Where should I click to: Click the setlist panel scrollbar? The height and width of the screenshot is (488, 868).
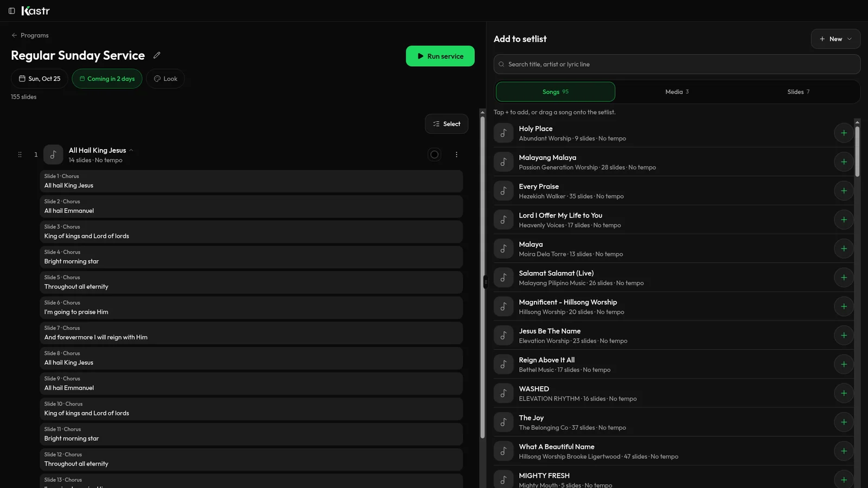tap(482, 277)
